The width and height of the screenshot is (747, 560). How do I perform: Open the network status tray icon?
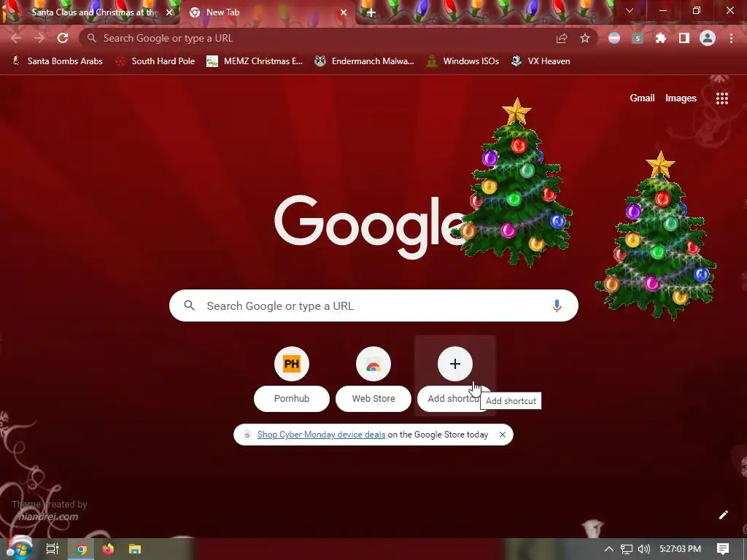point(627,549)
